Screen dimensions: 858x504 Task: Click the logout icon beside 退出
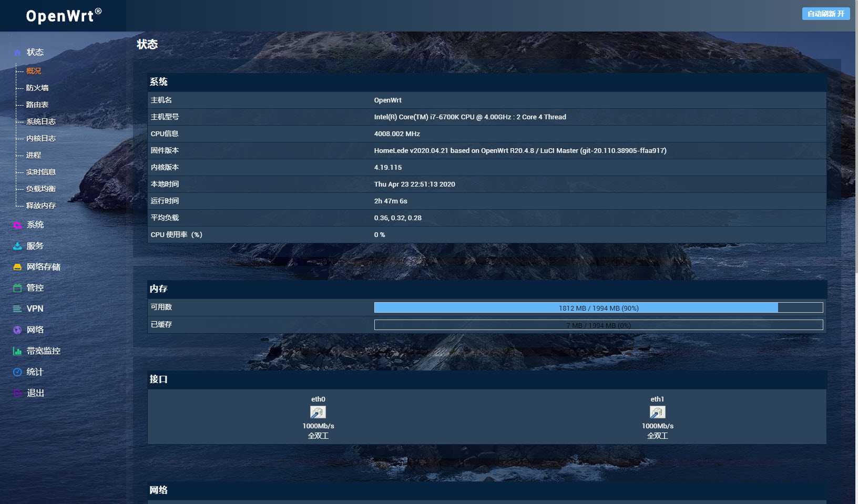pos(17,393)
